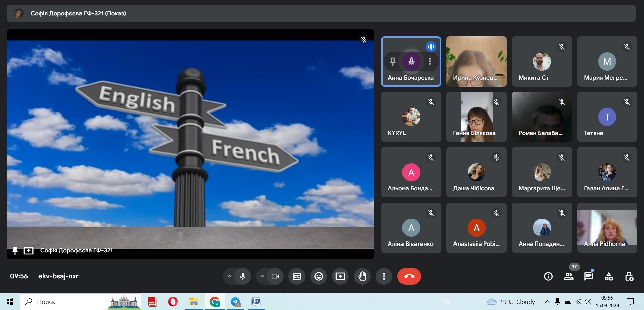
Task: Open more options three-dot menu
Action: tap(384, 276)
